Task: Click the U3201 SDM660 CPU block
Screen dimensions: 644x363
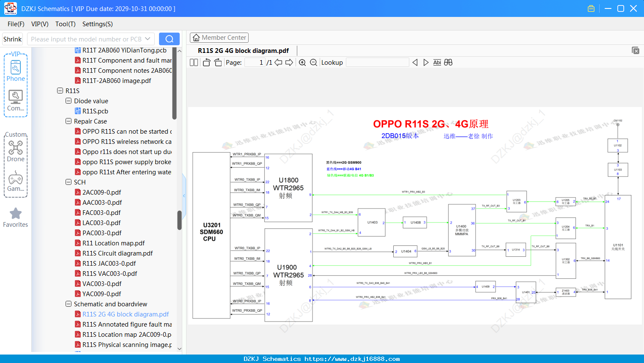Action: pyautogui.click(x=211, y=235)
